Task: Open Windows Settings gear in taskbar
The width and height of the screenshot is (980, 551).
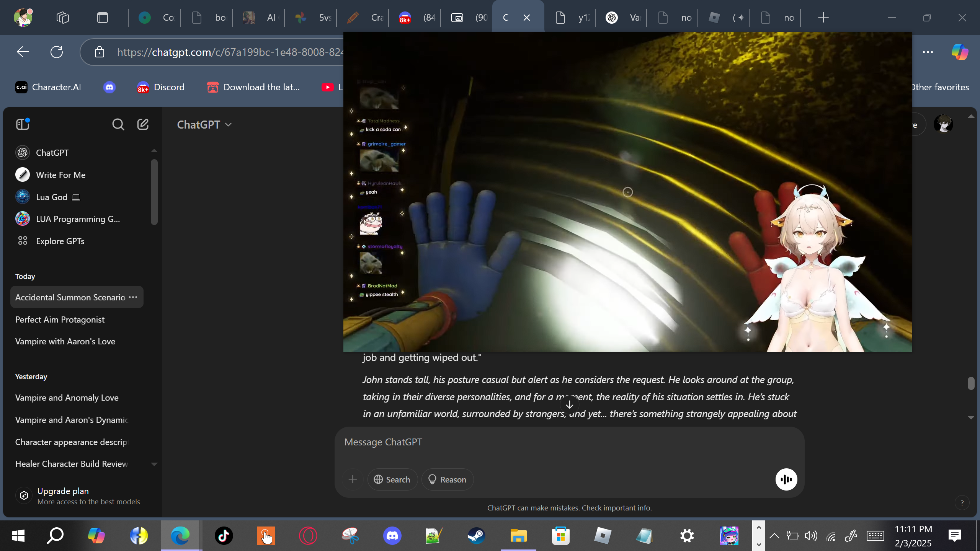Action: tap(687, 536)
